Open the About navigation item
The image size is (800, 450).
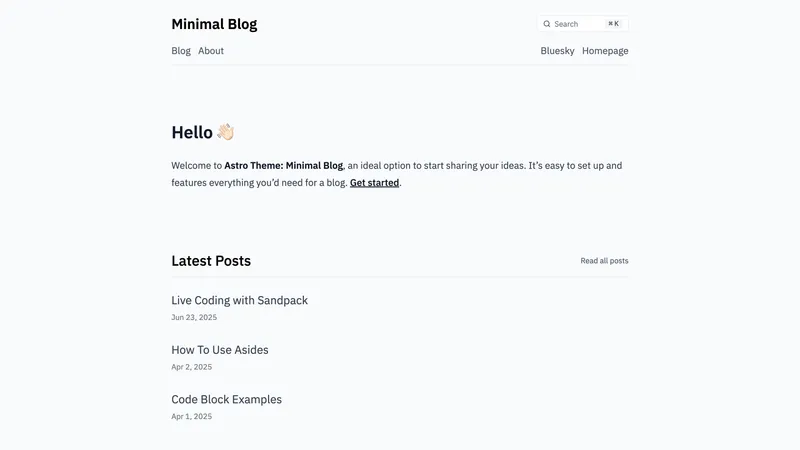pyautogui.click(x=211, y=51)
